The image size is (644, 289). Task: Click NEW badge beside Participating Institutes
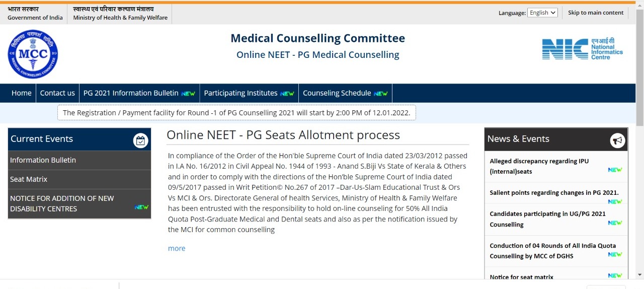[287, 94]
